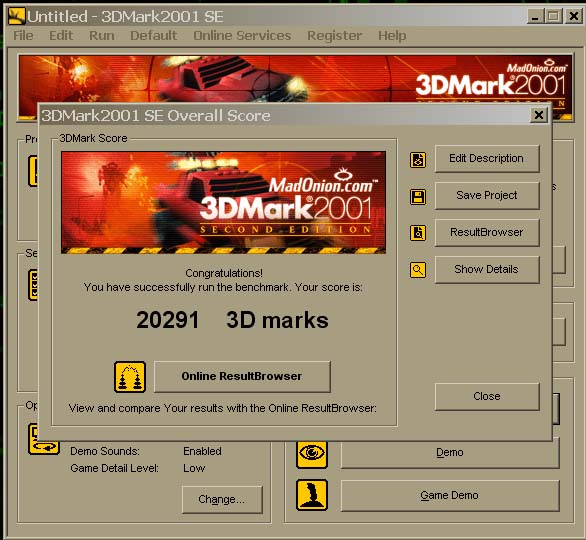Click the Options panel icon beside Demo Sounds
Image resolution: width=586 pixels, height=540 pixels.
(44, 440)
